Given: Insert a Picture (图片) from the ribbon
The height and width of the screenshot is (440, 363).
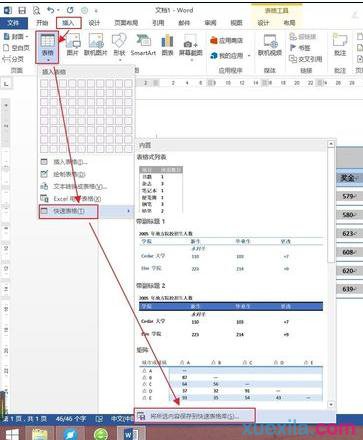Looking at the screenshot, I should point(73,45).
